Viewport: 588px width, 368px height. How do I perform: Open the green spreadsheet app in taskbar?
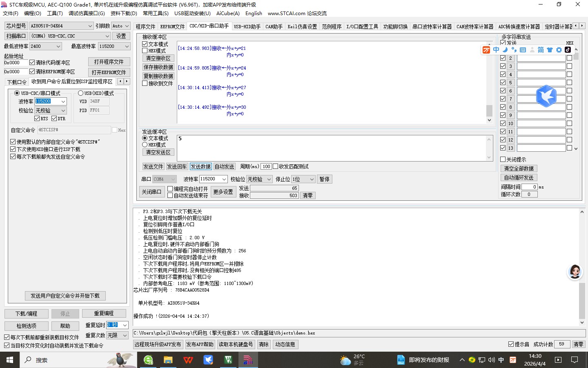(228, 360)
